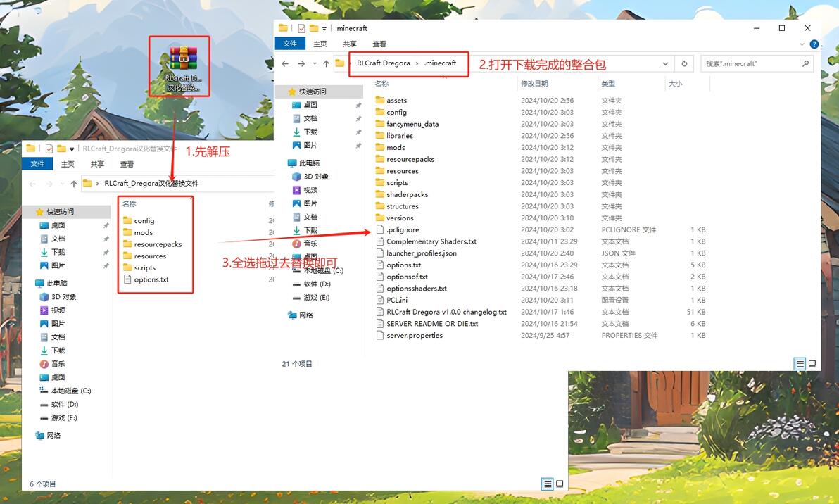Viewport: 839px width, 504px height.
Task: Go back in .minecraft window
Action: pyautogui.click(x=285, y=63)
